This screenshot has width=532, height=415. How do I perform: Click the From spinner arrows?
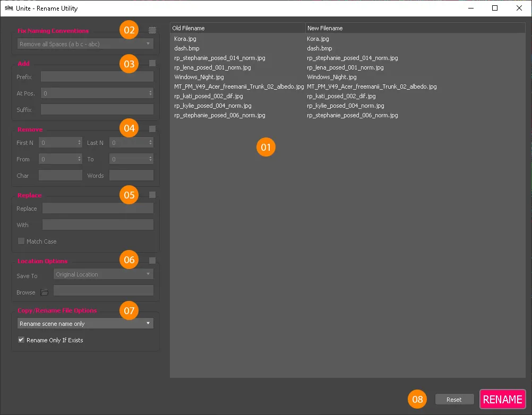[79, 159]
